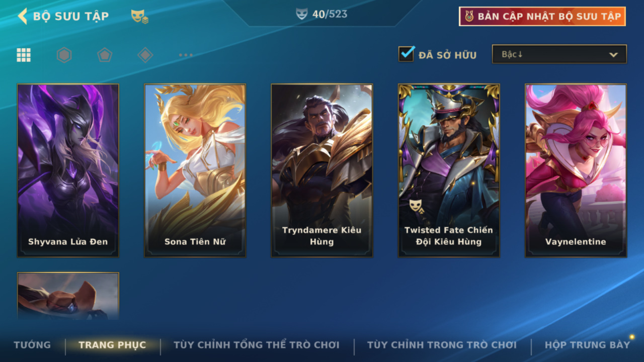Click Bản Cập Nhật Bộ Sưu Tập button
The image size is (644, 362).
(x=542, y=16)
